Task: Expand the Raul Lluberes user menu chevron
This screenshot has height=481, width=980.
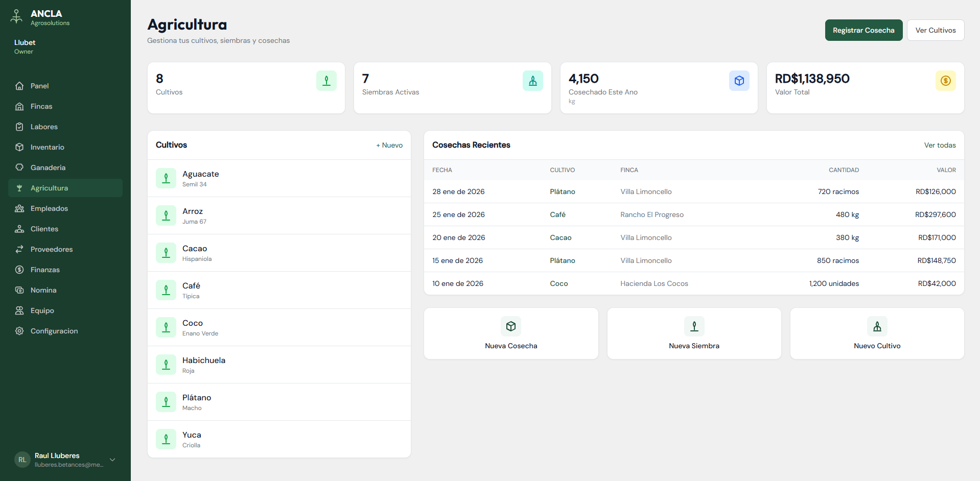Action: tap(112, 460)
